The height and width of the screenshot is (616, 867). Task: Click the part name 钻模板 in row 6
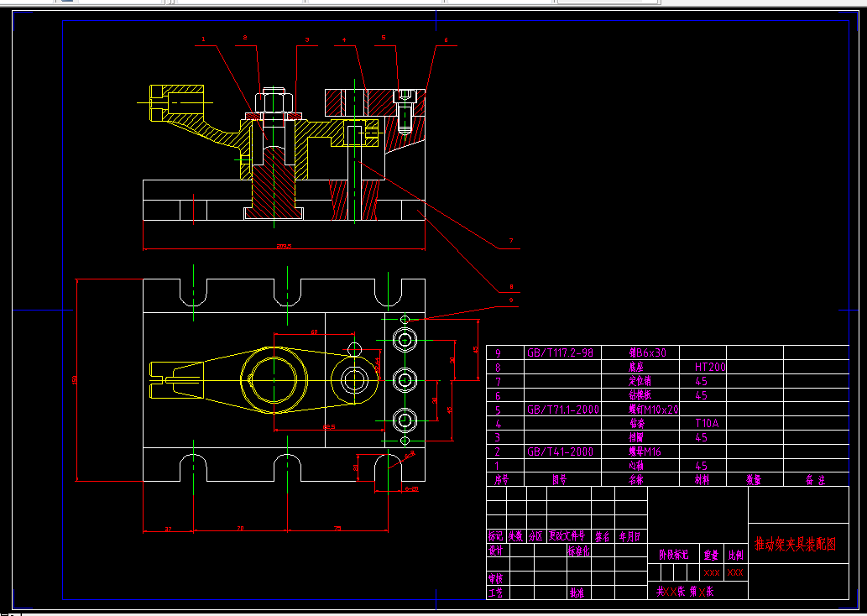coord(640,395)
